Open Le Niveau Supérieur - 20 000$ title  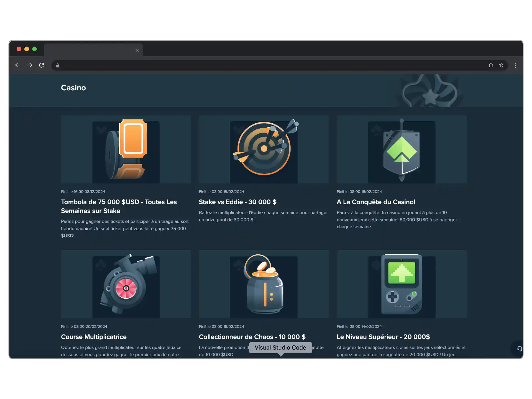[383, 337]
